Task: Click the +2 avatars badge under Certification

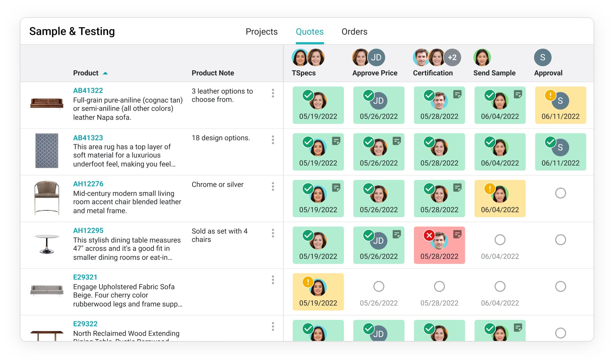Action: [x=452, y=58]
